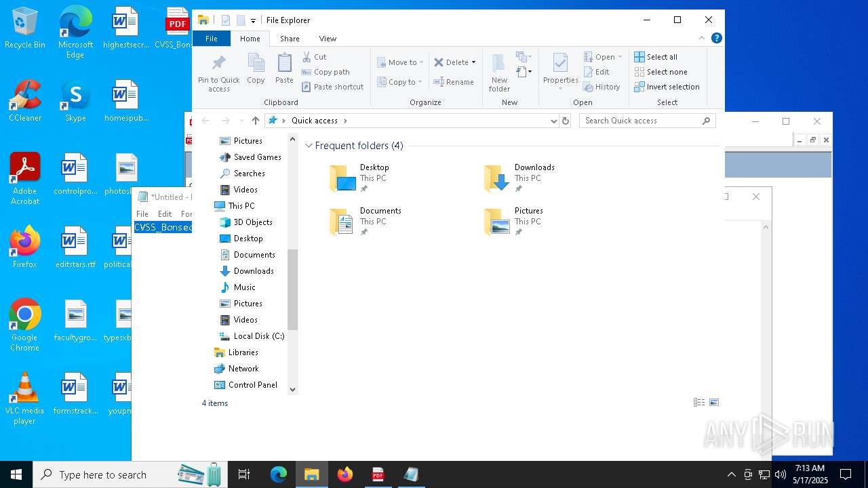Open the Delete dropdown arrow

point(473,62)
